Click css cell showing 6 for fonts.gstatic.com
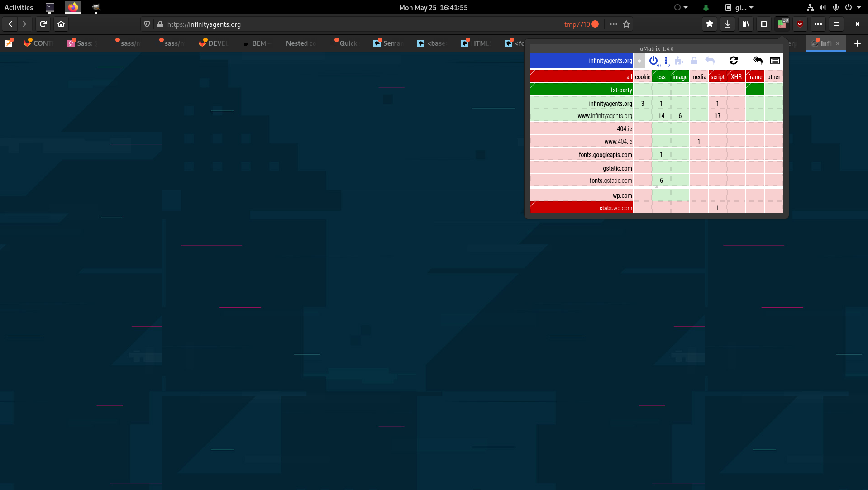Screen dimensions: 868x490 pyautogui.click(x=661, y=181)
